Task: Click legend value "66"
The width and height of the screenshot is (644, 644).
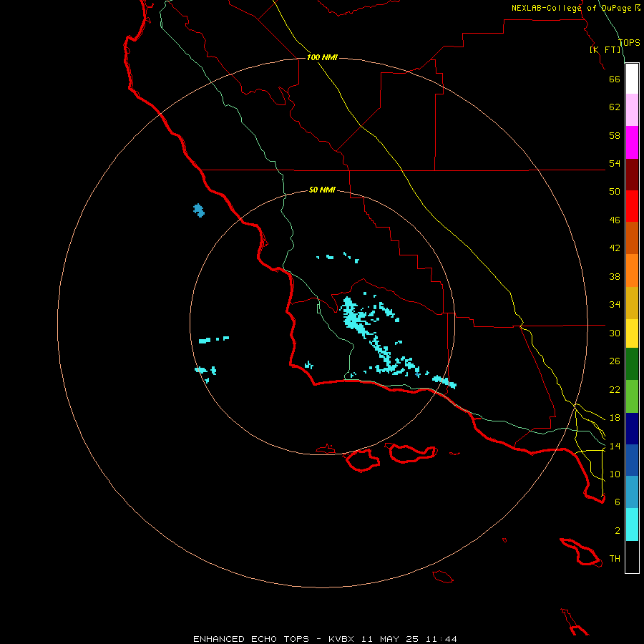Action: 615,79
